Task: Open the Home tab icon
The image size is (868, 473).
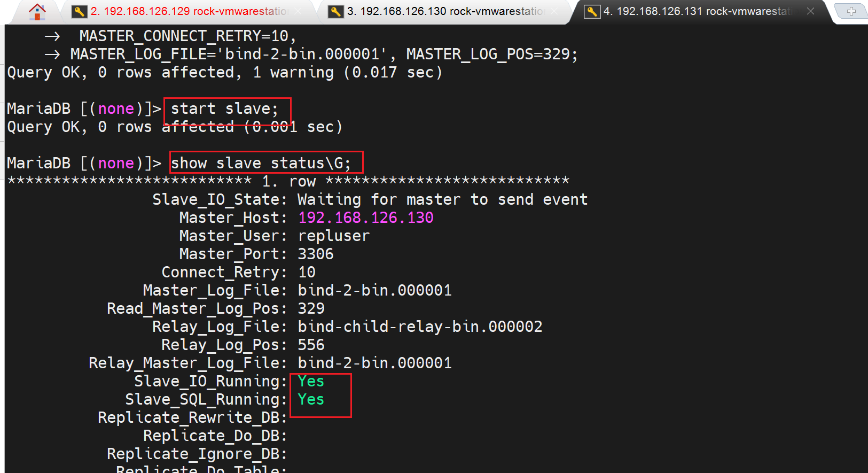Action: coord(37,11)
